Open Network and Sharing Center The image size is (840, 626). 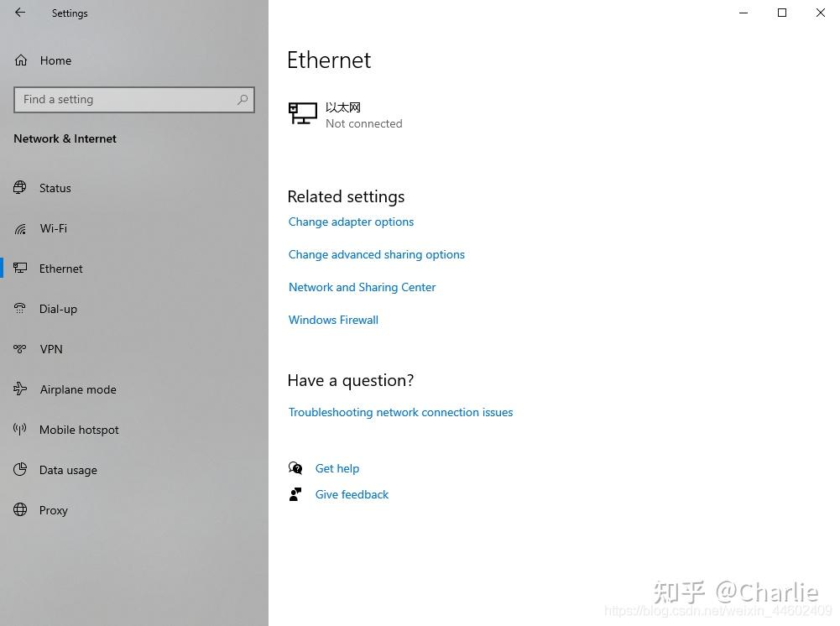362,287
